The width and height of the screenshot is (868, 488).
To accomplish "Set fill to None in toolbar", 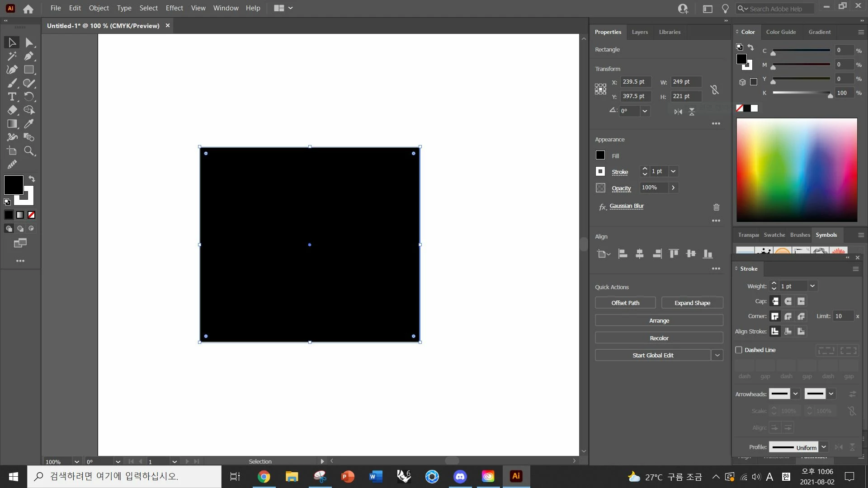I will click(x=32, y=215).
